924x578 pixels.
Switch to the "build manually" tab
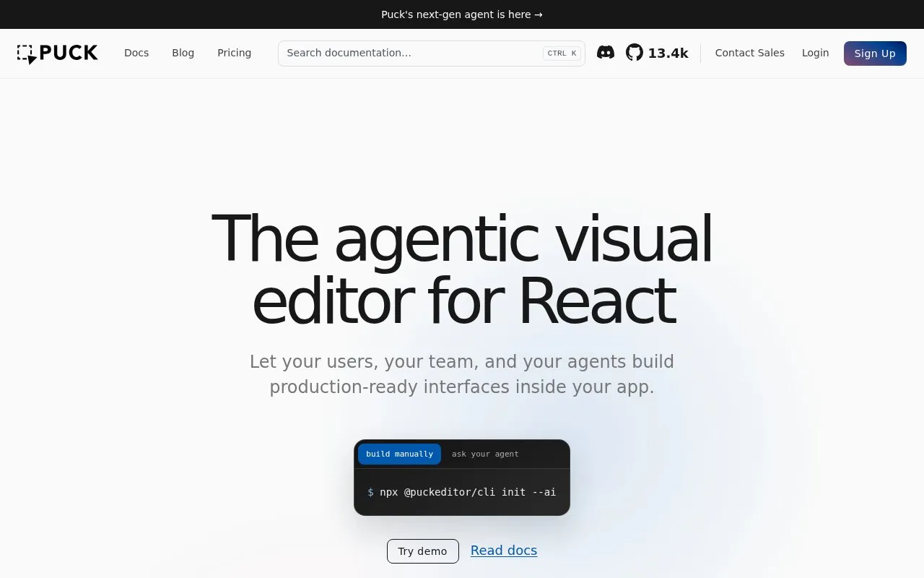tap(399, 454)
